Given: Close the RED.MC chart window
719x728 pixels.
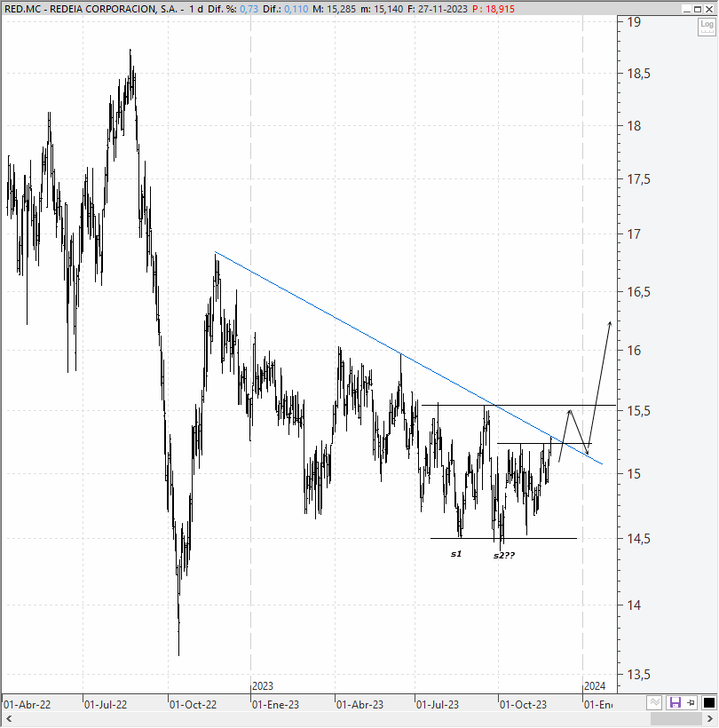Looking at the screenshot, I should (x=709, y=9).
